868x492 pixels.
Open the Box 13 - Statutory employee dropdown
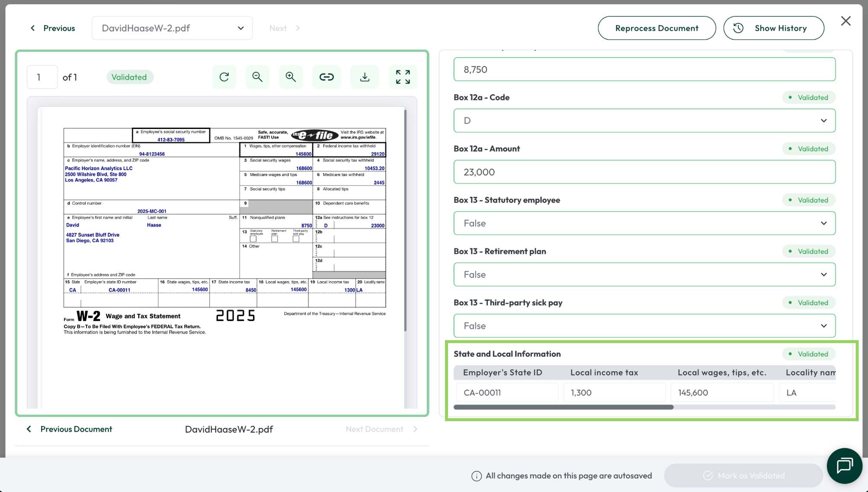pos(644,223)
